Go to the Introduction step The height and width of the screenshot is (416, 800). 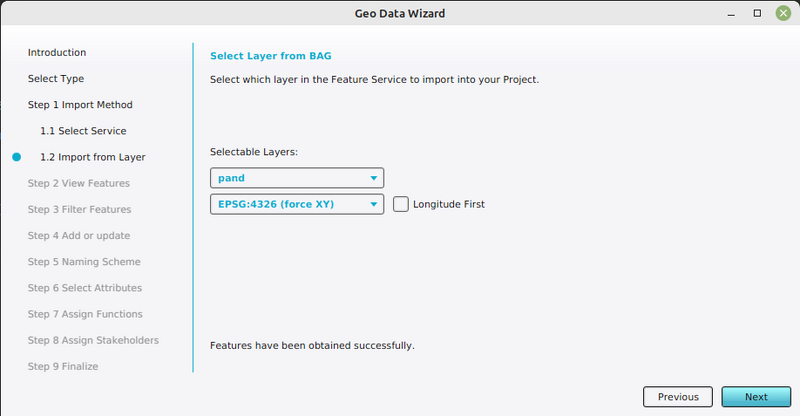click(57, 52)
